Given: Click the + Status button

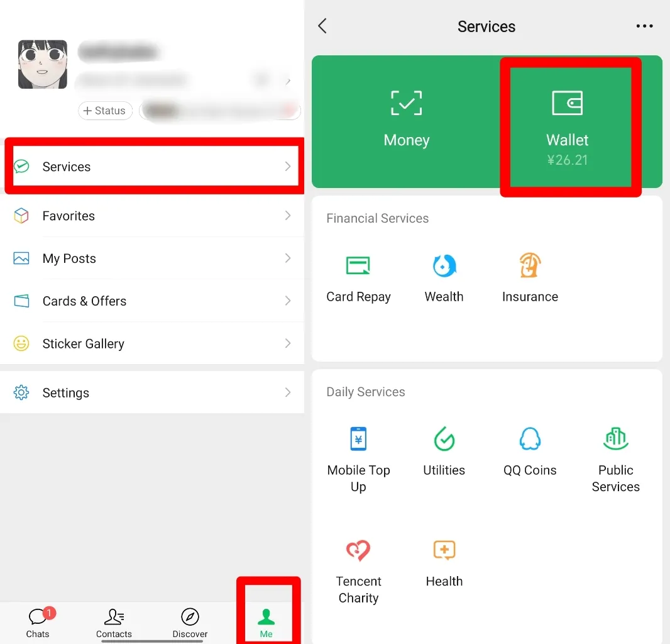Looking at the screenshot, I should coord(105,110).
